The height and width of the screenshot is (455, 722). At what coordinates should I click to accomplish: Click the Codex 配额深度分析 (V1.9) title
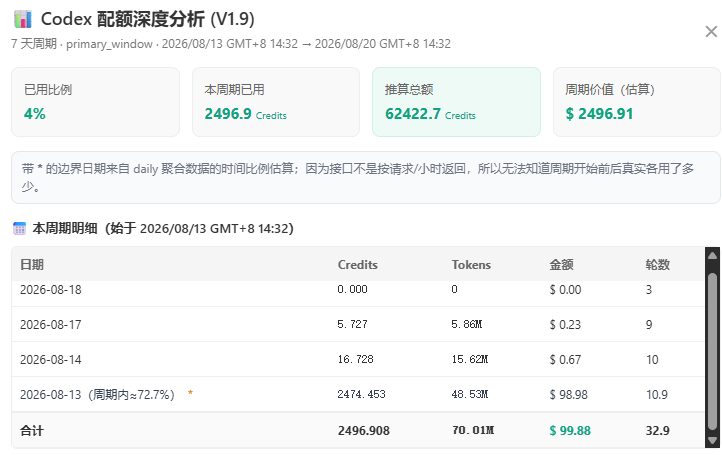pos(148,19)
